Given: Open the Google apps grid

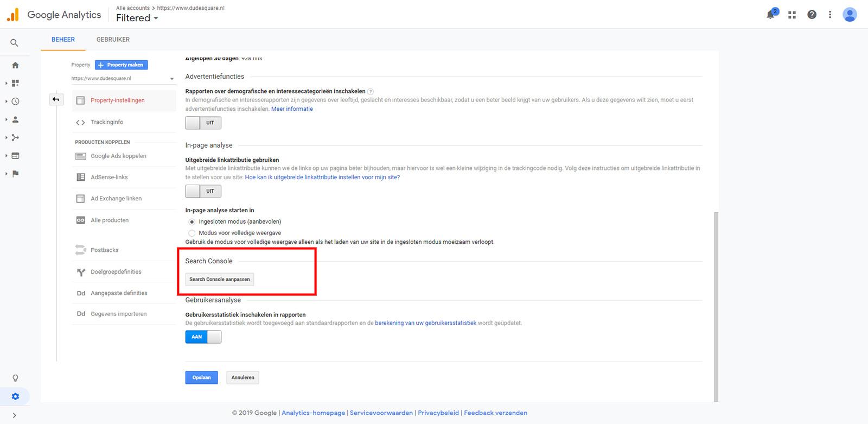Looking at the screenshot, I should 792,15.
